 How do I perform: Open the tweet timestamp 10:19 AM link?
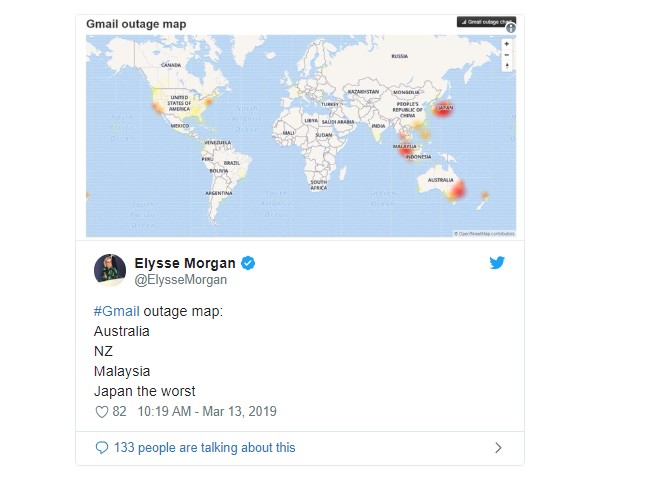tap(204, 411)
